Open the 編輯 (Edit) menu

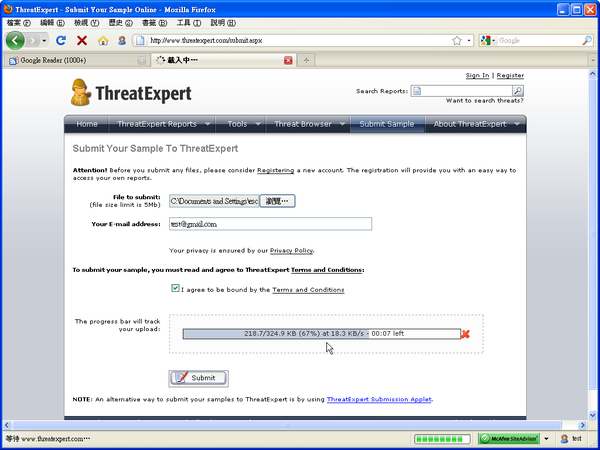(x=52, y=23)
